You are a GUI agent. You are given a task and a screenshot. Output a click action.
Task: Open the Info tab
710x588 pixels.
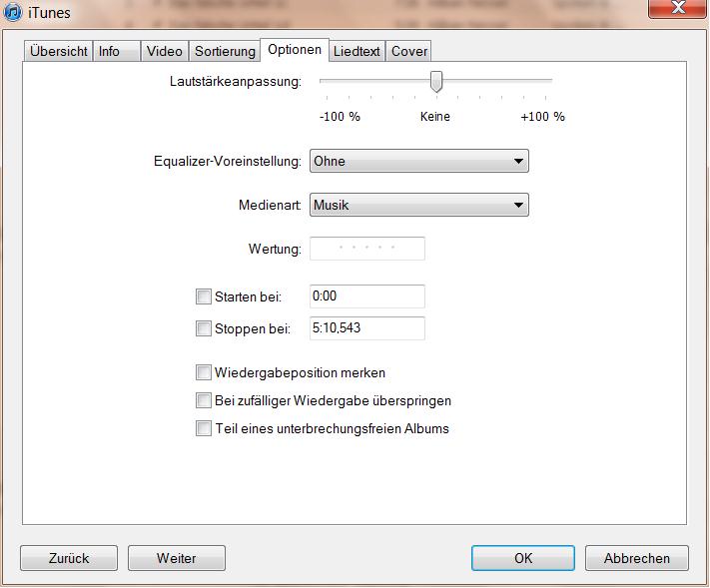click(117, 51)
